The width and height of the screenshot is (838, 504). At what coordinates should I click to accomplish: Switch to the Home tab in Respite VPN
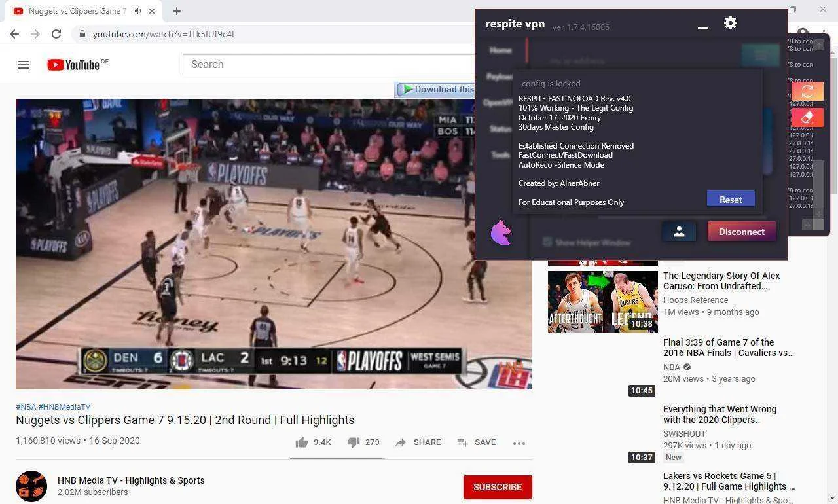coord(500,50)
